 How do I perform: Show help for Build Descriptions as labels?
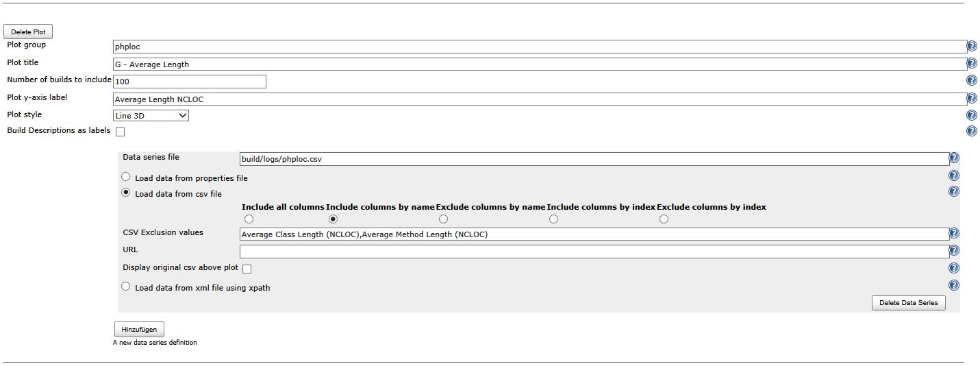click(x=971, y=132)
